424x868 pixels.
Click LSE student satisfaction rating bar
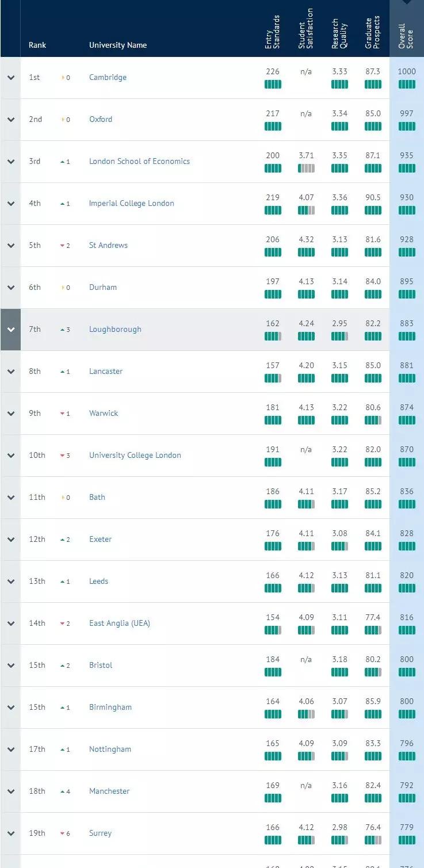(x=306, y=169)
